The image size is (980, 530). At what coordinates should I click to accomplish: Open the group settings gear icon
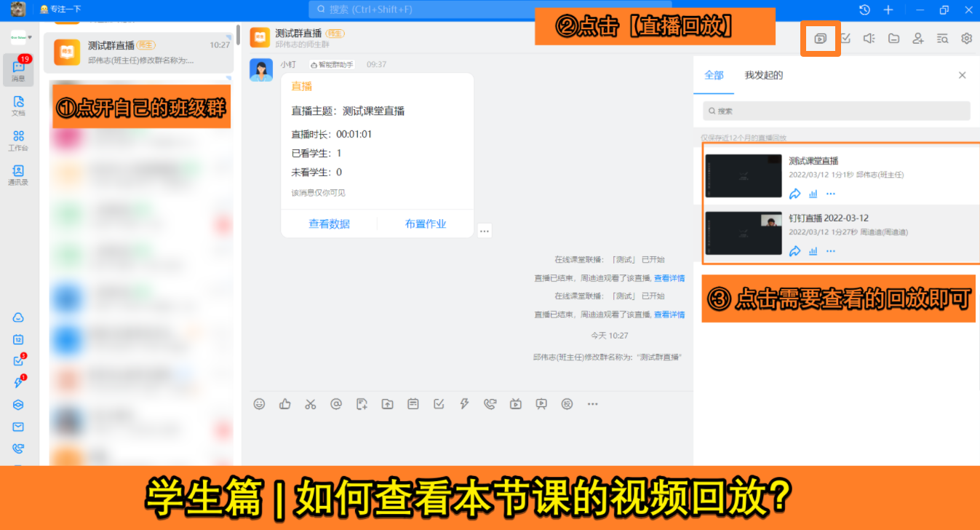point(967,39)
